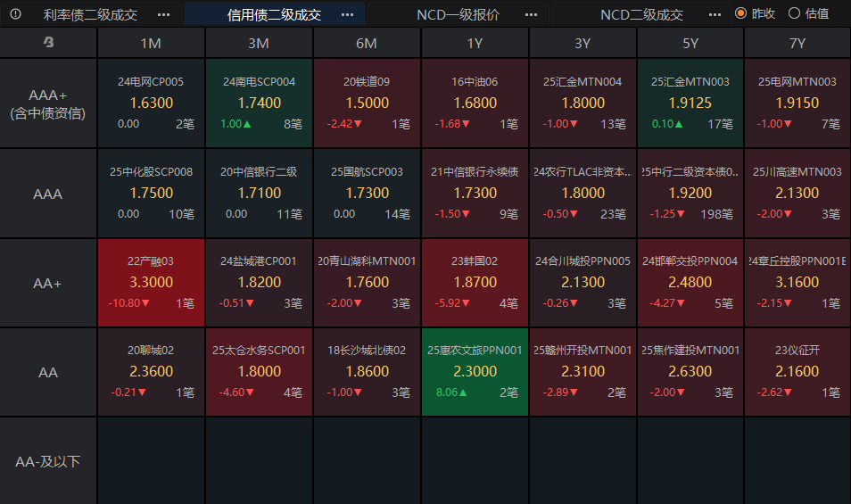Open the 25电网MTN003 bond cell
This screenshot has width=851, height=504.
coord(797,103)
